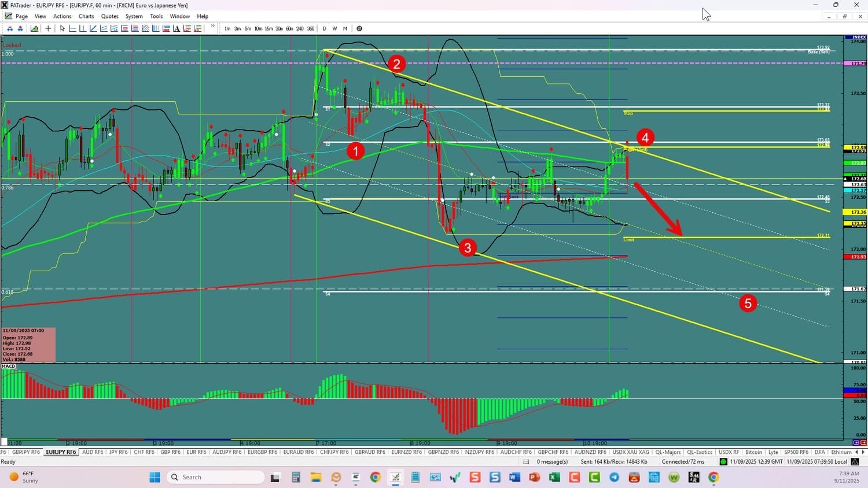Open the Windows Start menu
Image resolution: width=868 pixels, height=488 pixels.
(155, 477)
